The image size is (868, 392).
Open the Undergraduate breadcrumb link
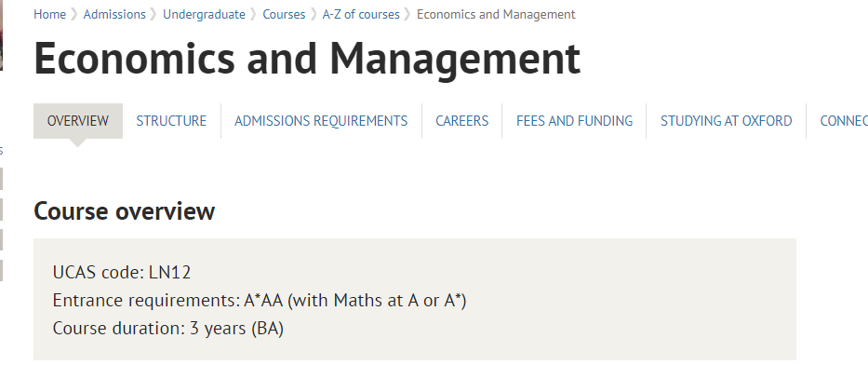[x=204, y=14]
